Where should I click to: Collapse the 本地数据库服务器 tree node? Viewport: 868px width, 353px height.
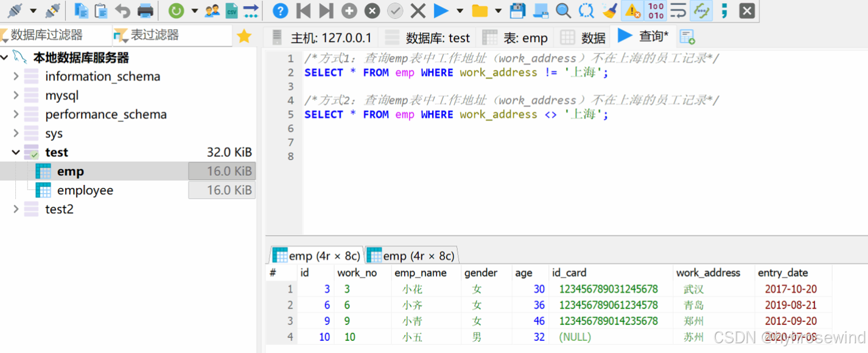pos(5,58)
